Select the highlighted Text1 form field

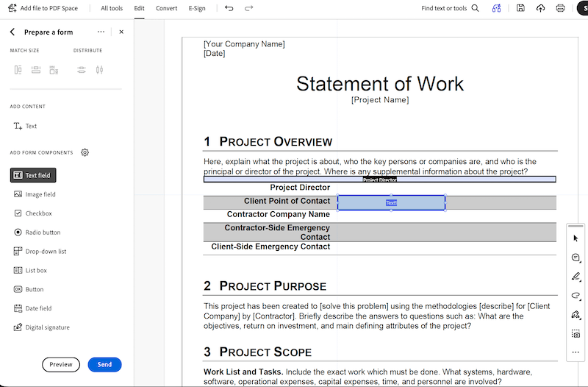coord(391,202)
